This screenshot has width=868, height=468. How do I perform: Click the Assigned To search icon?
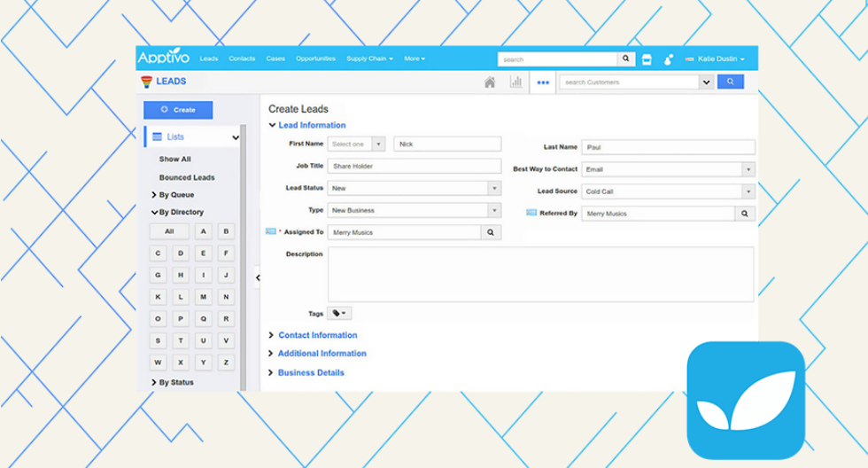pyautogui.click(x=491, y=232)
